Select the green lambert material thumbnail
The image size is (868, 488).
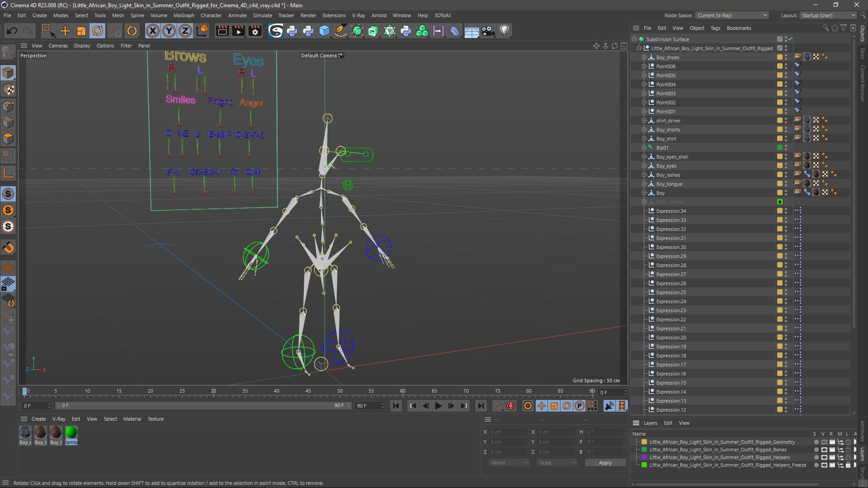[71, 432]
